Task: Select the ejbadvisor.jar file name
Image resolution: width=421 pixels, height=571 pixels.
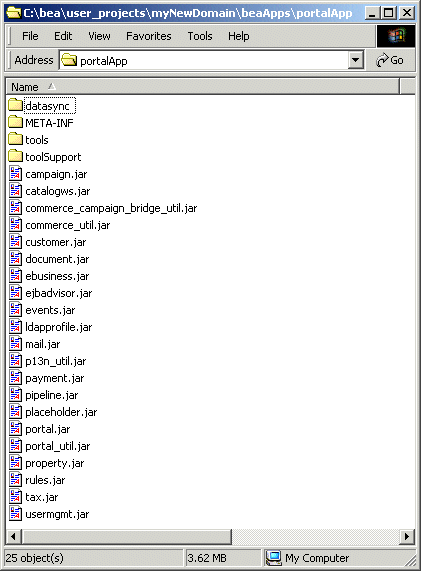Action: (59, 293)
